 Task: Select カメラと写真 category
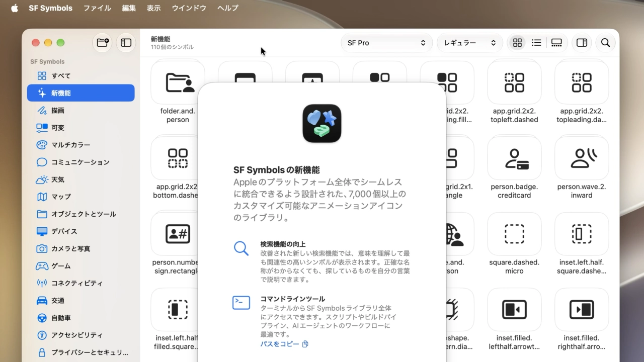(81, 248)
